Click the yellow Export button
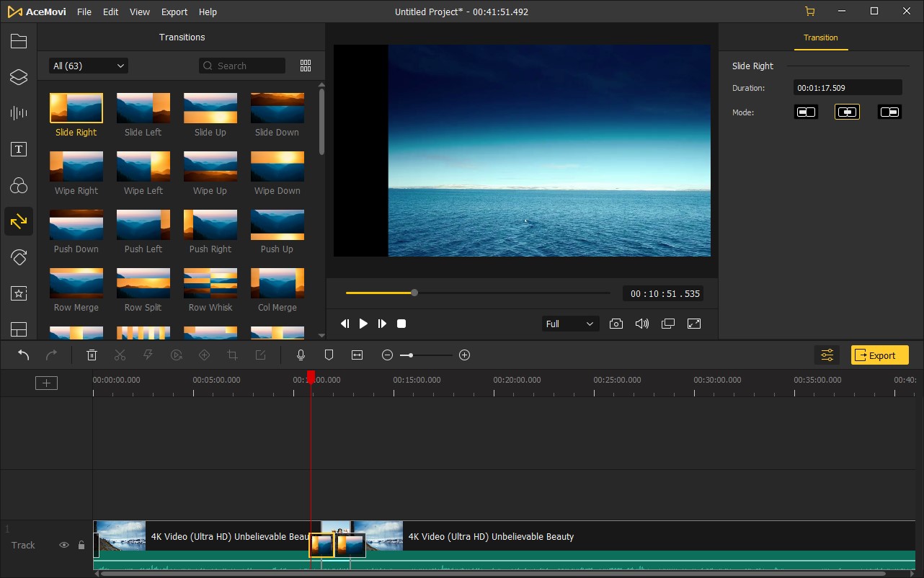This screenshot has height=578, width=924. coord(879,355)
